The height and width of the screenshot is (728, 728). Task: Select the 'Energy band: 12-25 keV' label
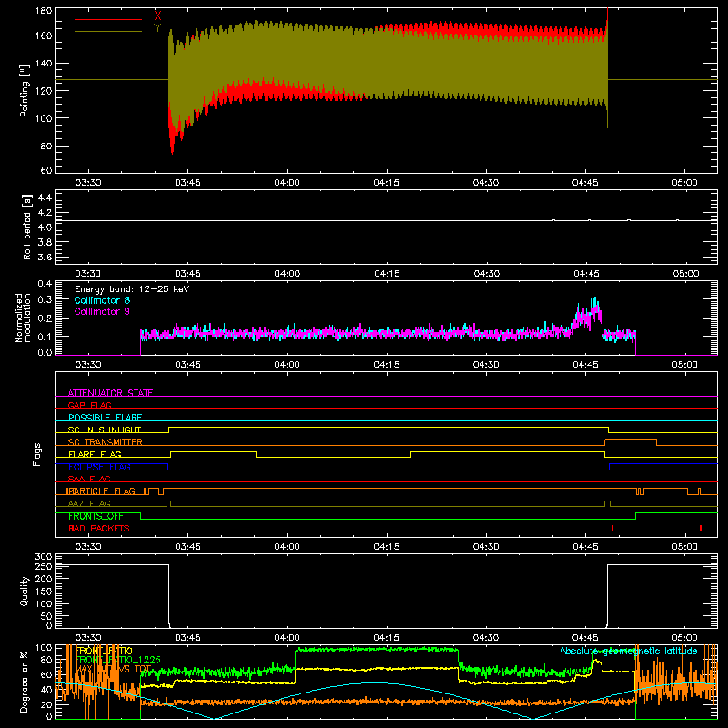click(132, 288)
